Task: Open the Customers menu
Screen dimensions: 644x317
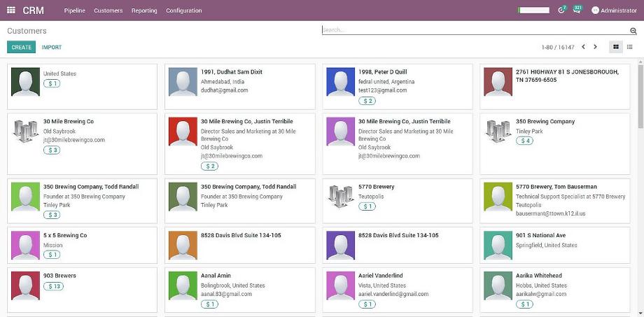Action: point(108,10)
